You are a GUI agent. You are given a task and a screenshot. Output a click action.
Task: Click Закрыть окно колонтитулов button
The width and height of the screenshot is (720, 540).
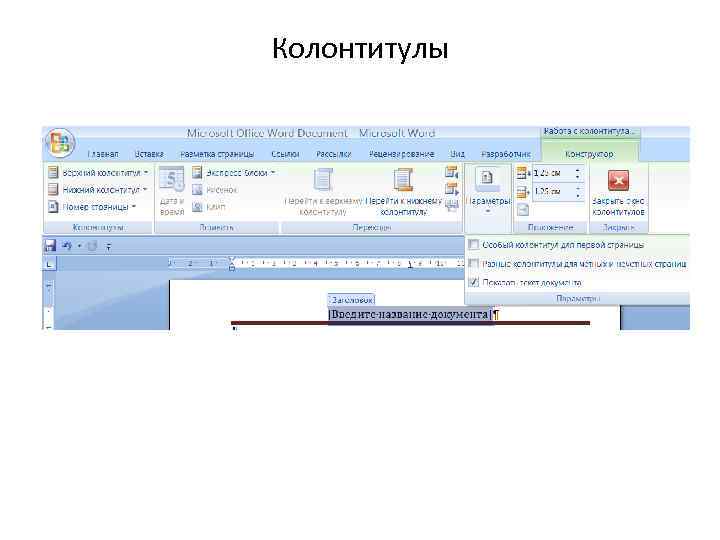tap(618, 192)
